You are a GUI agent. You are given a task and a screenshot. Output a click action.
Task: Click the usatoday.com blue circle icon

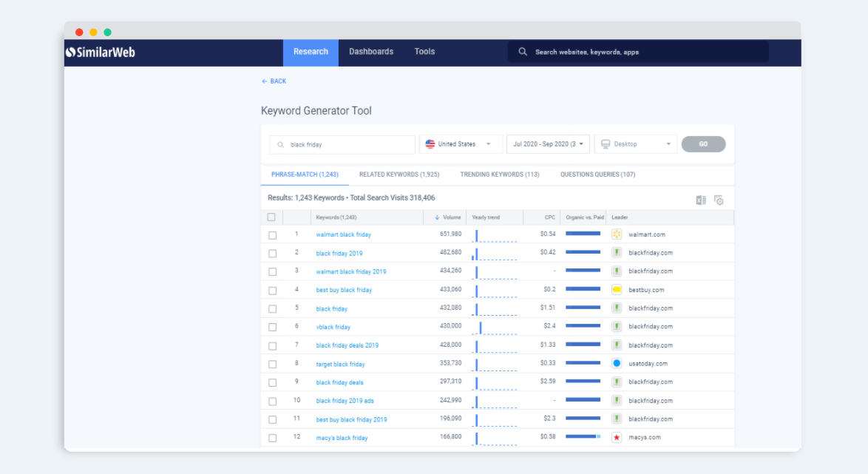[x=617, y=364]
